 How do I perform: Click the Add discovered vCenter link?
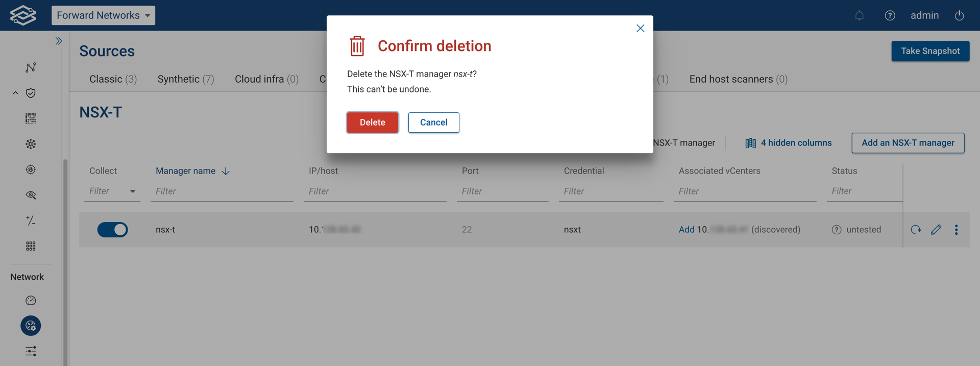click(687, 230)
